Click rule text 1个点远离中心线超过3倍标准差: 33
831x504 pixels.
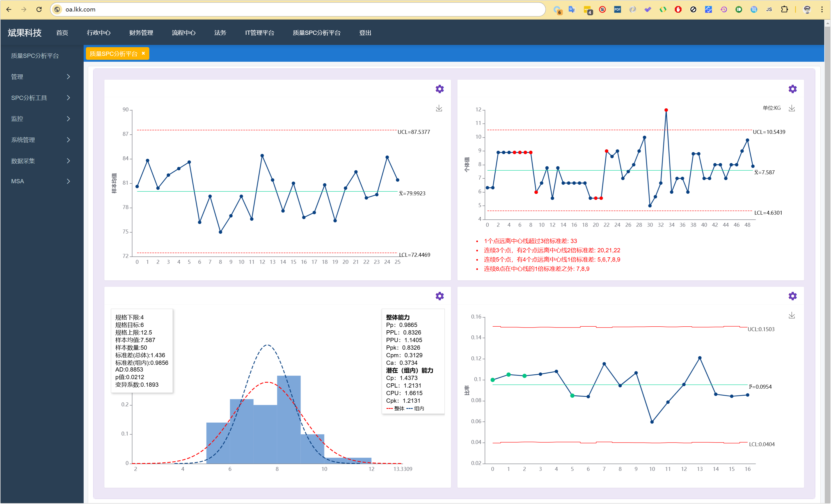pos(530,241)
